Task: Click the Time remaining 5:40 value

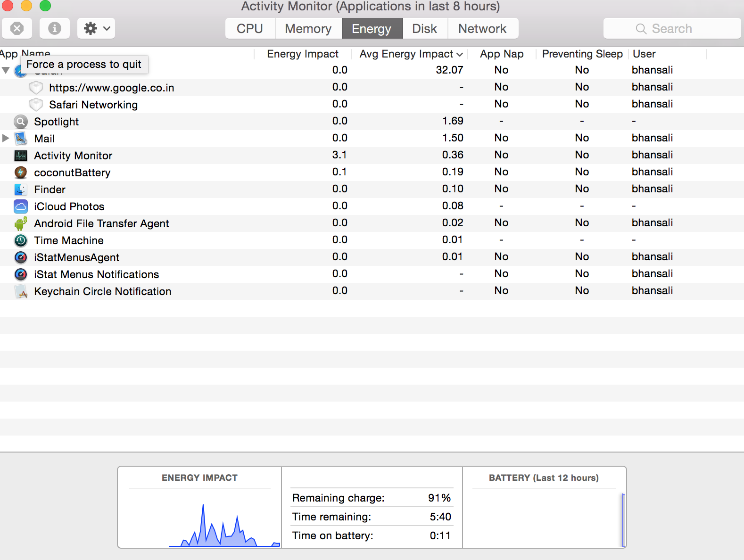Action: [x=440, y=517]
